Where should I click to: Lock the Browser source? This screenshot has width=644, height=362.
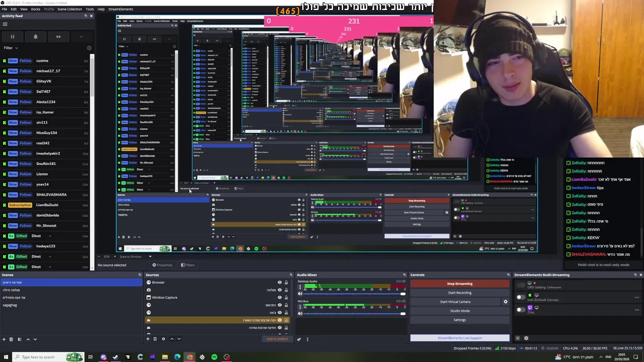point(286,283)
